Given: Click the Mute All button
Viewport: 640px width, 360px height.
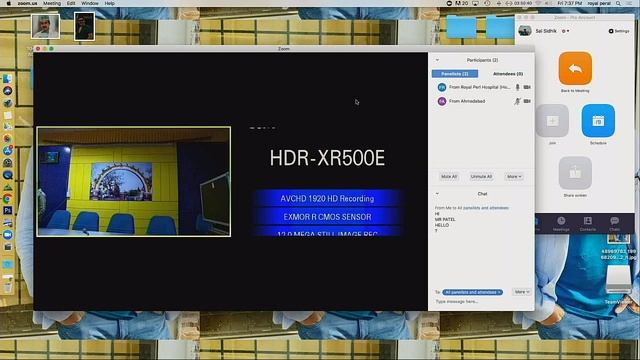Looking at the screenshot, I should tap(449, 177).
